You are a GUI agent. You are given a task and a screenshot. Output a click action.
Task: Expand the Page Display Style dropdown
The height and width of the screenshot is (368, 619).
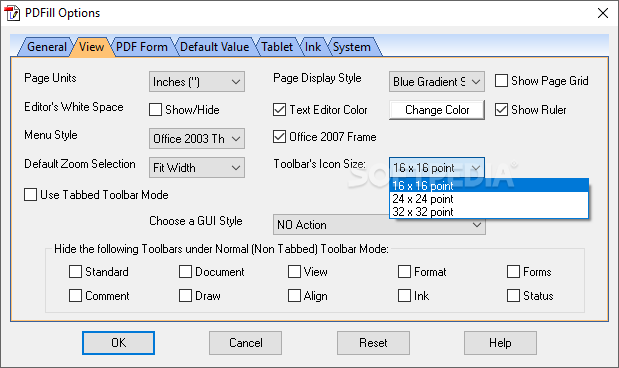click(437, 82)
